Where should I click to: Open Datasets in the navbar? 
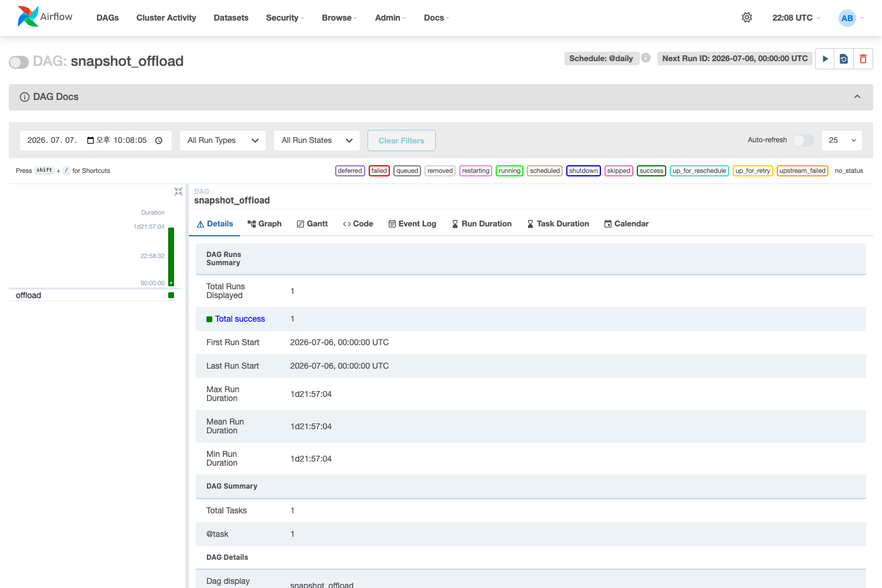click(231, 18)
